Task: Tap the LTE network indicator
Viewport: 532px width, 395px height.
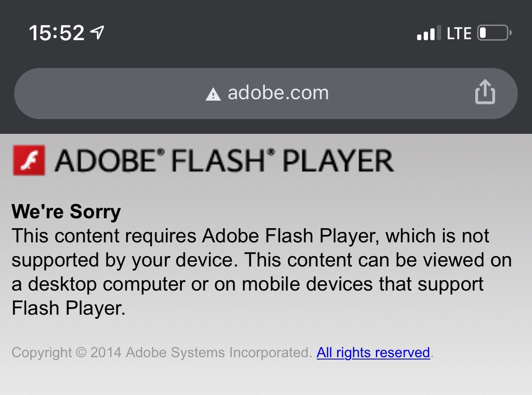Action: (459, 33)
